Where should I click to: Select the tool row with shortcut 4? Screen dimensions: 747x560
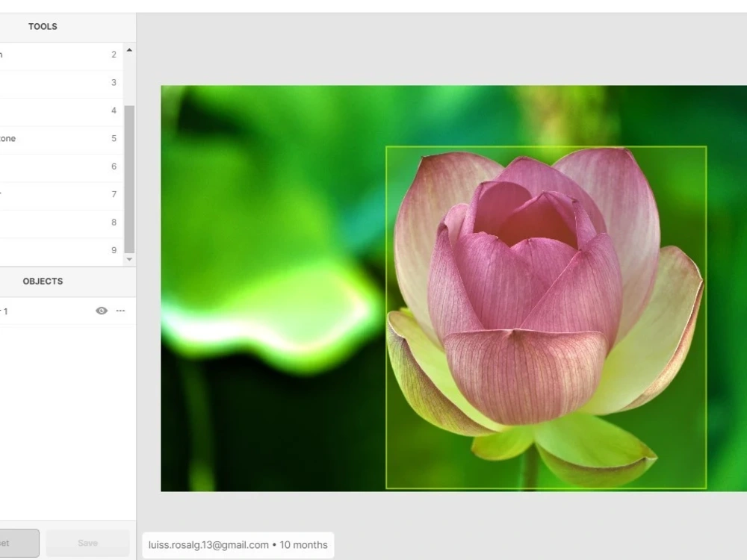(x=61, y=111)
